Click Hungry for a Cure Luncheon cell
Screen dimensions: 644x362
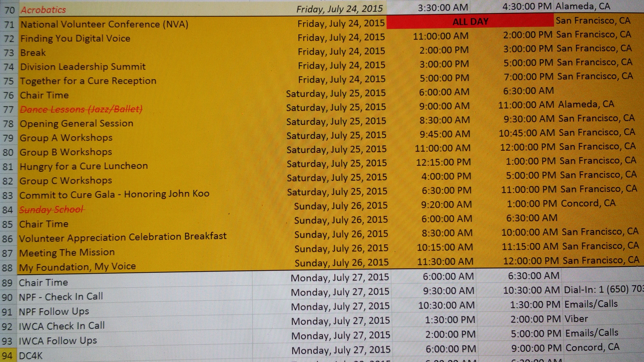click(x=84, y=166)
